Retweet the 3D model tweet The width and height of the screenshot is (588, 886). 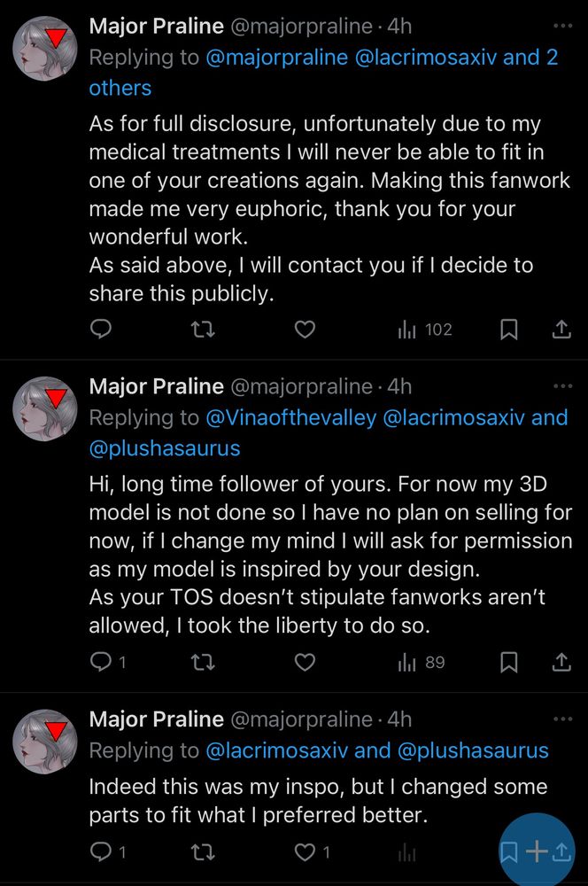203,662
